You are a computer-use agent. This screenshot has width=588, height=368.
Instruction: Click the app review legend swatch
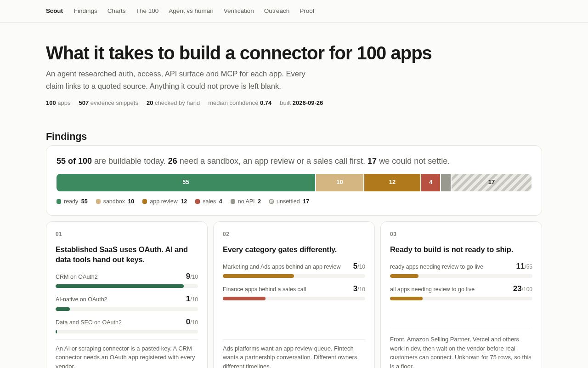click(145, 201)
